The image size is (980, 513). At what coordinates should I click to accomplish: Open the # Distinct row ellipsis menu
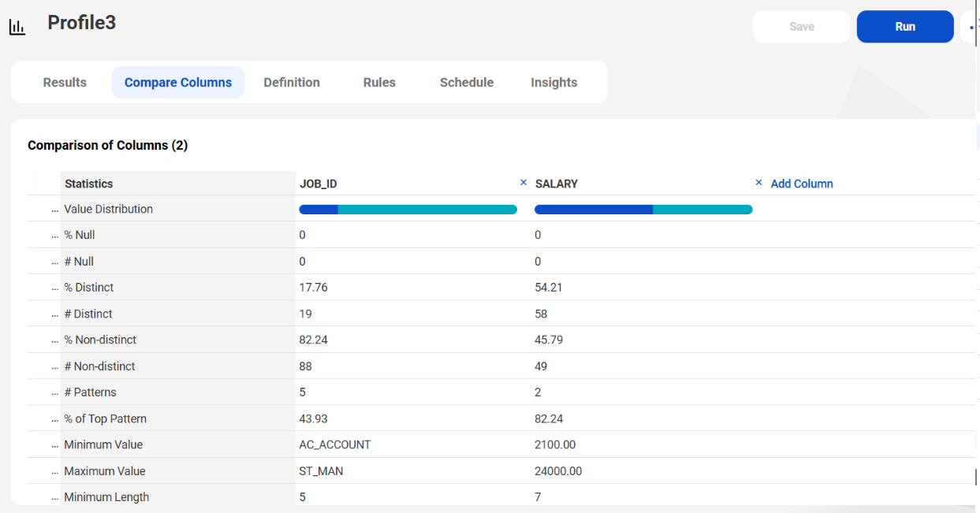(55, 315)
